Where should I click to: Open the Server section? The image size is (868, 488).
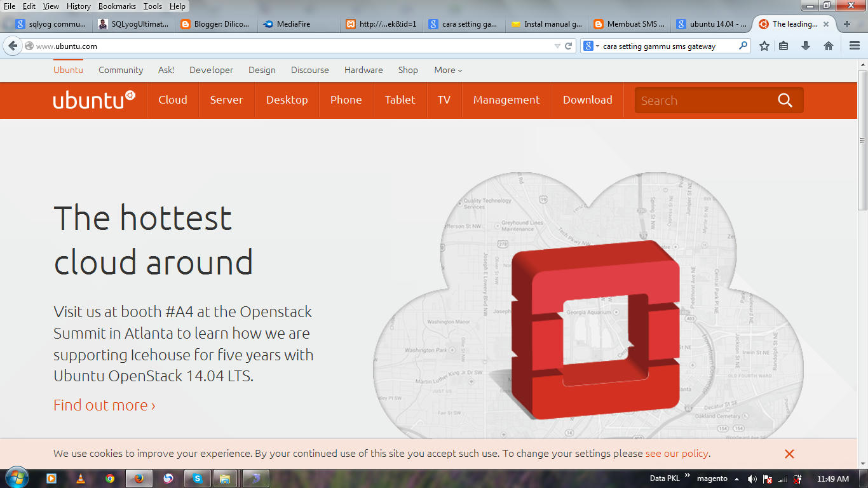(227, 100)
